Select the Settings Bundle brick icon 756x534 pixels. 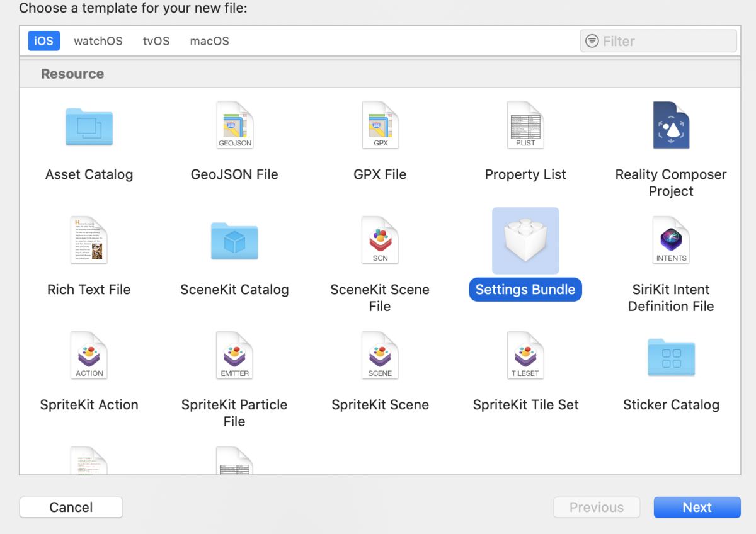point(525,241)
